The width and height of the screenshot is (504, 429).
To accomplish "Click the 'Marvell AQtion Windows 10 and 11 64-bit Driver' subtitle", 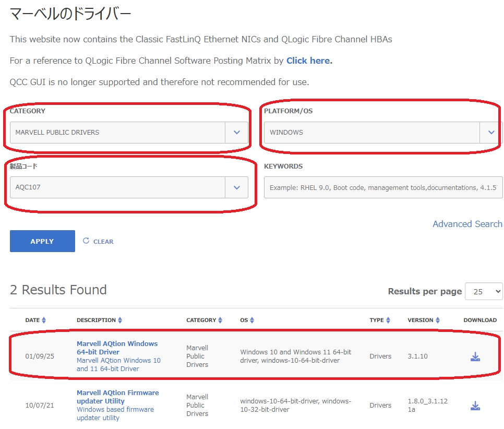I will pyautogui.click(x=118, y=365).
